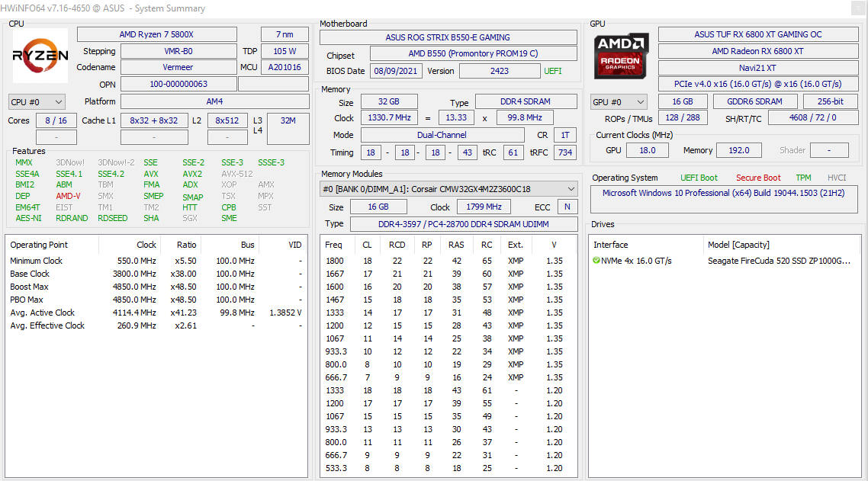
Task: Click the 533.3 frequency timing row
Action: coord(448,468)
